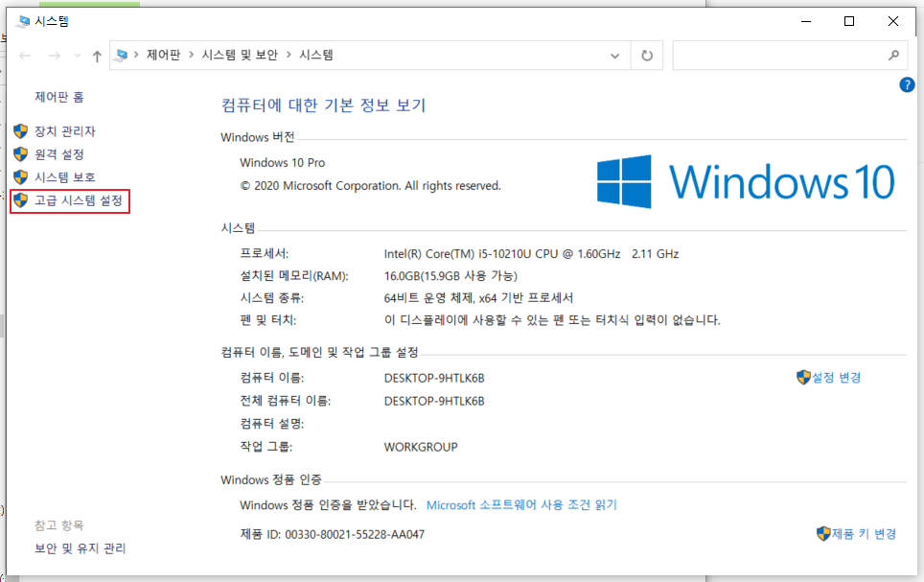Open 장치 관리자 link
924x582 pixels.
[65, 131]
